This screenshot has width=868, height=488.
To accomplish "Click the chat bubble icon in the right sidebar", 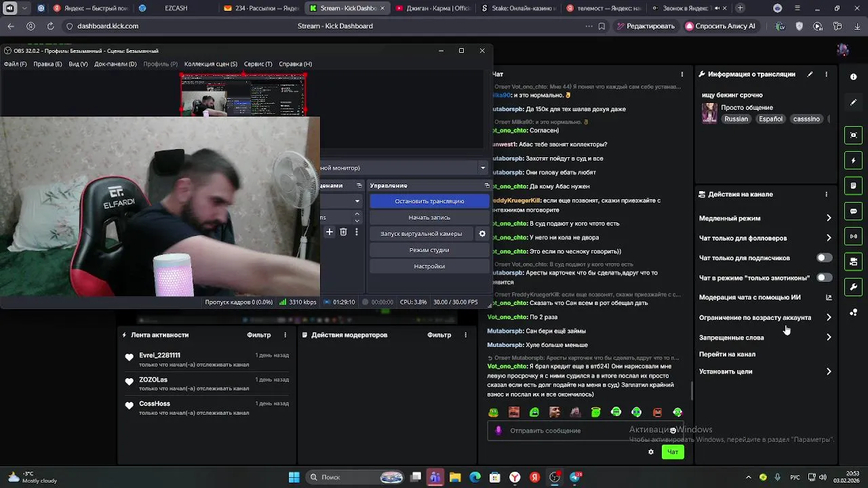I will click(x=854, y=211).
